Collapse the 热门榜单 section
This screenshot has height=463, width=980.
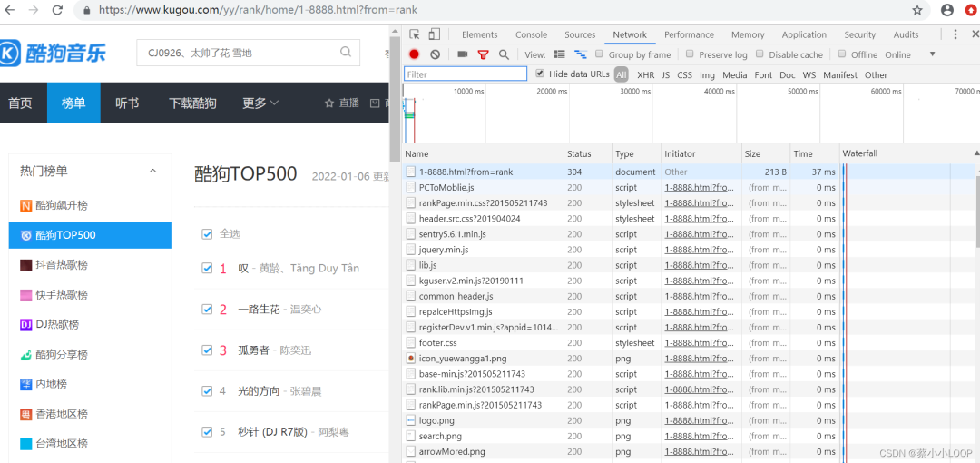click(x=152, y=171)
